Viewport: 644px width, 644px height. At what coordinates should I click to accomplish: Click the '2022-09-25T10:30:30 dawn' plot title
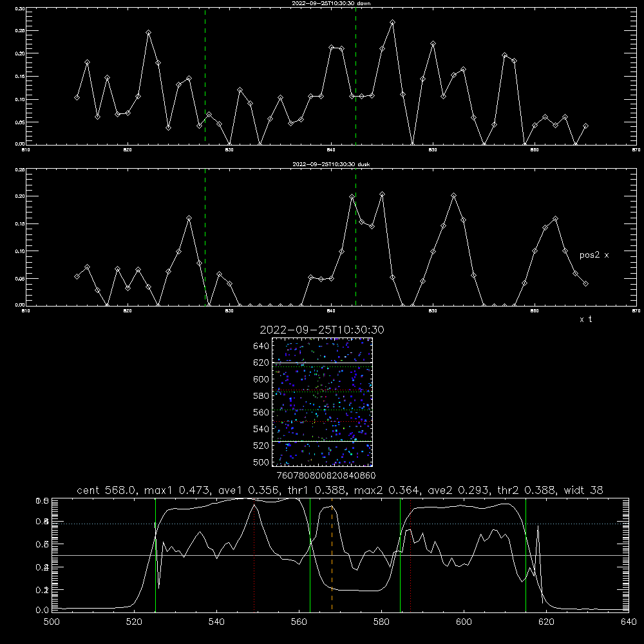tap(331, 3)
